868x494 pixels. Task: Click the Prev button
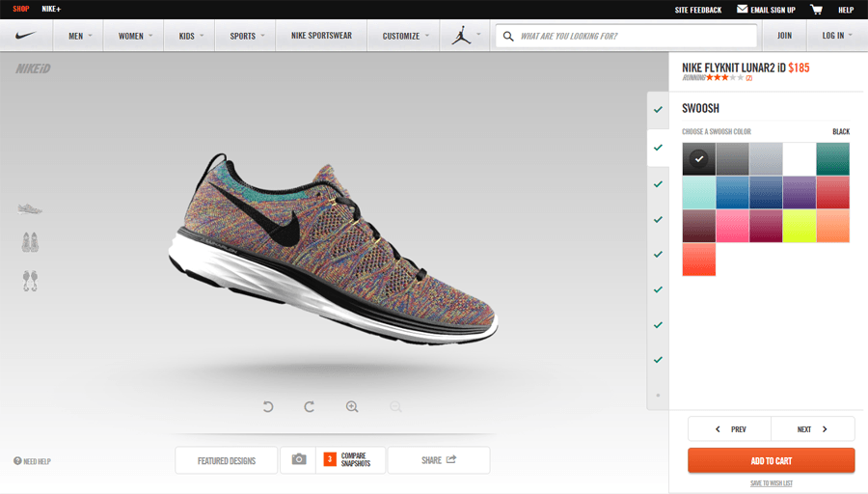click(x=730, y=429)
